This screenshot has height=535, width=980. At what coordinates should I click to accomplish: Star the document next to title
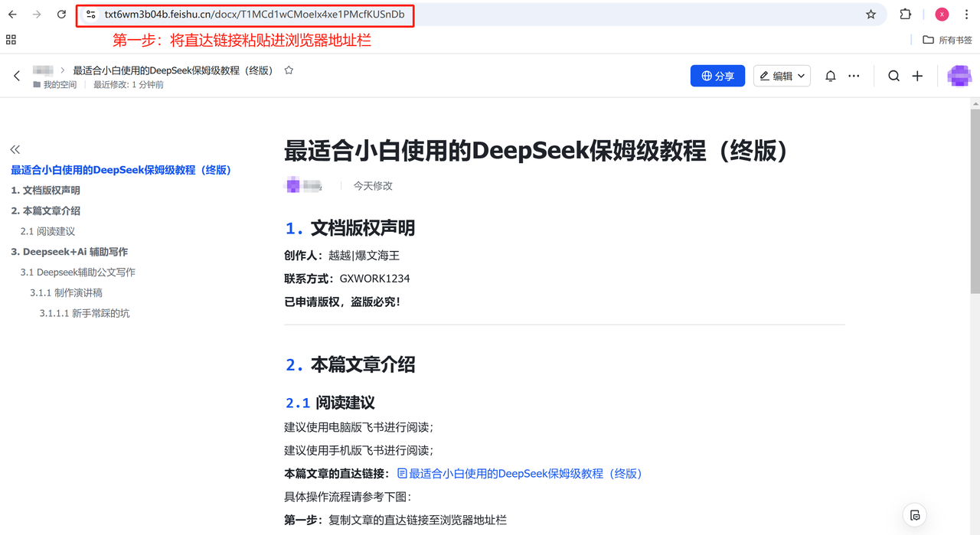click(x=289, y=70)
